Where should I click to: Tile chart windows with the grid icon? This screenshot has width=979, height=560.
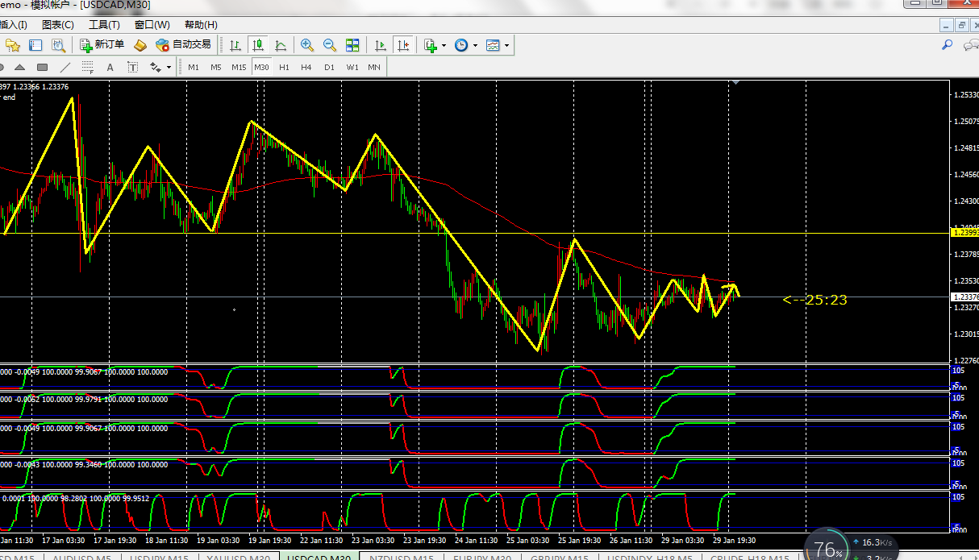click(352, 45)
